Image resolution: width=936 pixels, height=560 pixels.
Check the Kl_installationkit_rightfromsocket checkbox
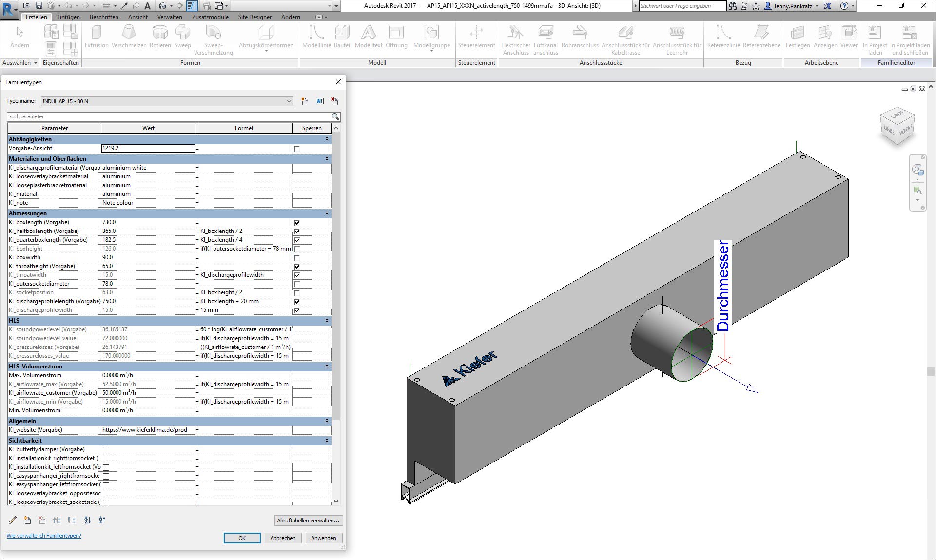106,459
